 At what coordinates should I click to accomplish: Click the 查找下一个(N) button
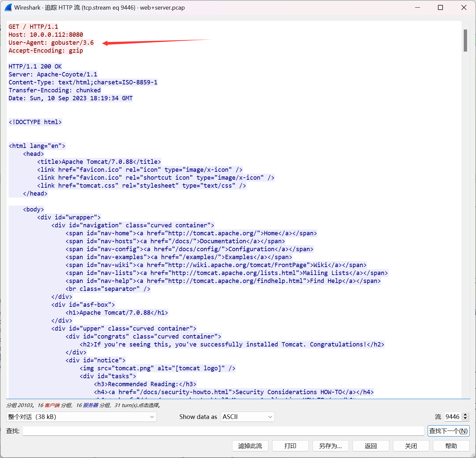click(x=449, y=431)
